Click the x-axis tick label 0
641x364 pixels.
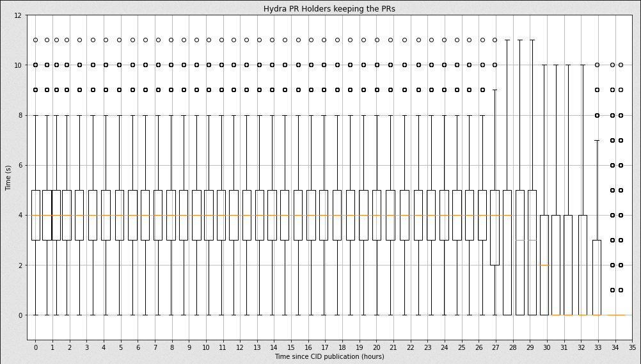[x=36, y=347]
